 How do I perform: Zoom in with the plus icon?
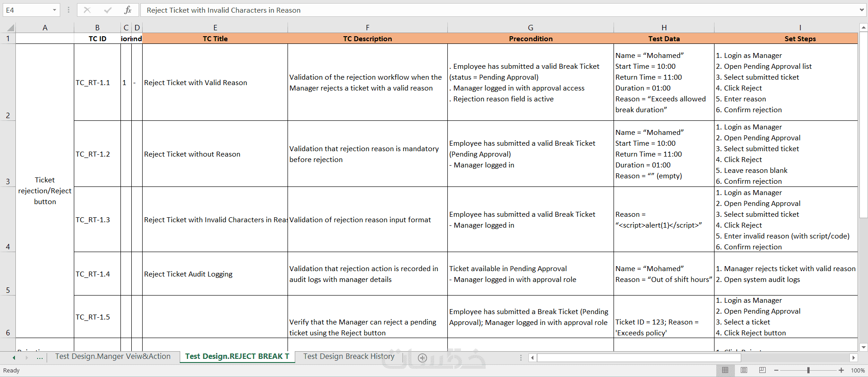[841, 370]
